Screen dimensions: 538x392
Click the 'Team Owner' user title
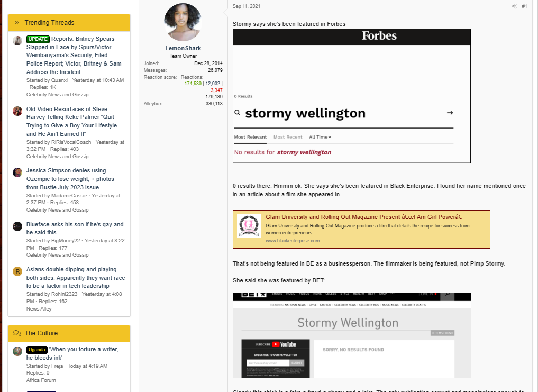click(x=183, y=56)
